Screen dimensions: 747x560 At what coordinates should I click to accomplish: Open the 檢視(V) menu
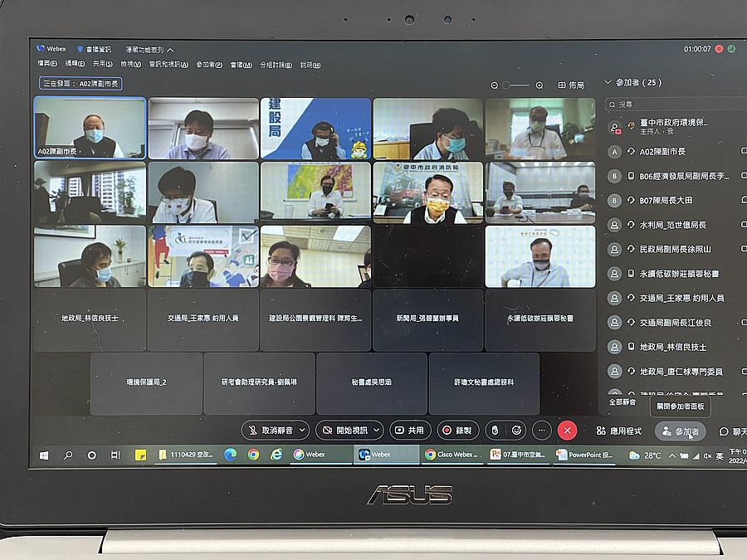click(x=130, y=64)
